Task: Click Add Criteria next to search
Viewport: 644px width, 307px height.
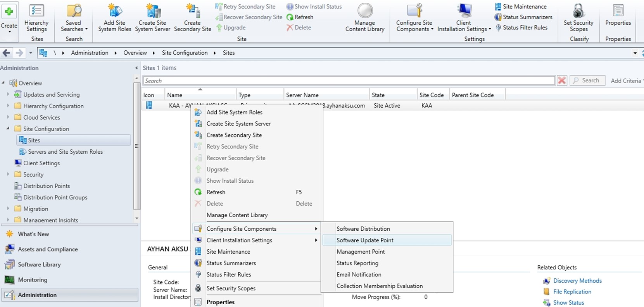Action: click(x=626, y=81)
